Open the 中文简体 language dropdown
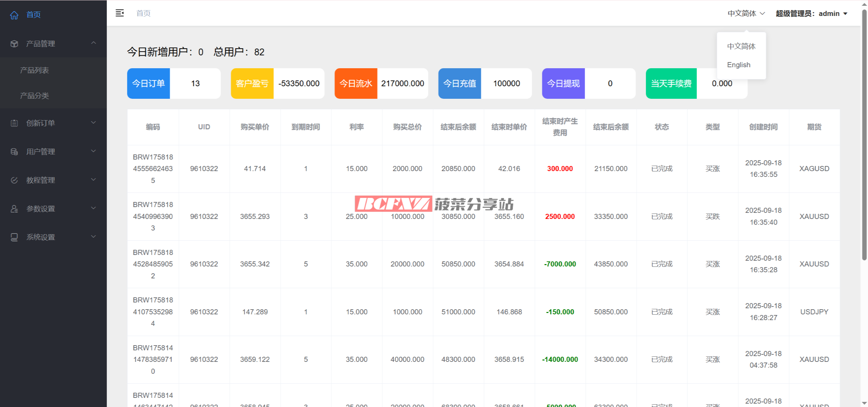This screenshot has height=407, width=868. 746,14
